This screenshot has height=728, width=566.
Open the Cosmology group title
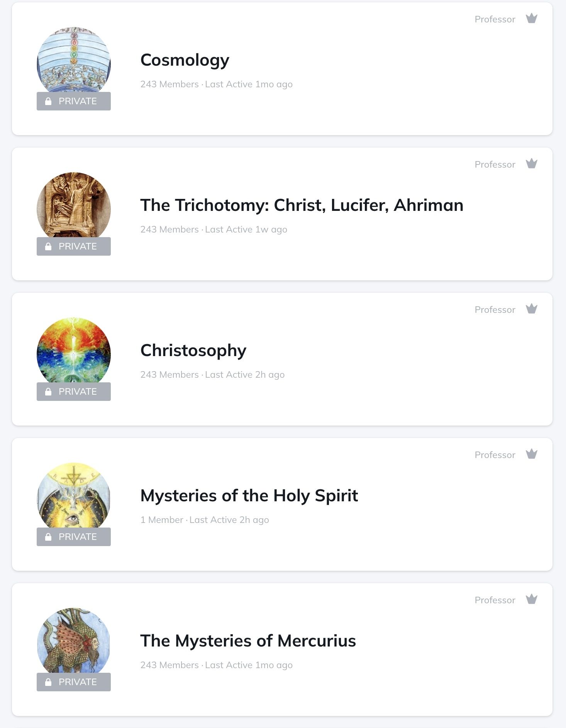185,60
